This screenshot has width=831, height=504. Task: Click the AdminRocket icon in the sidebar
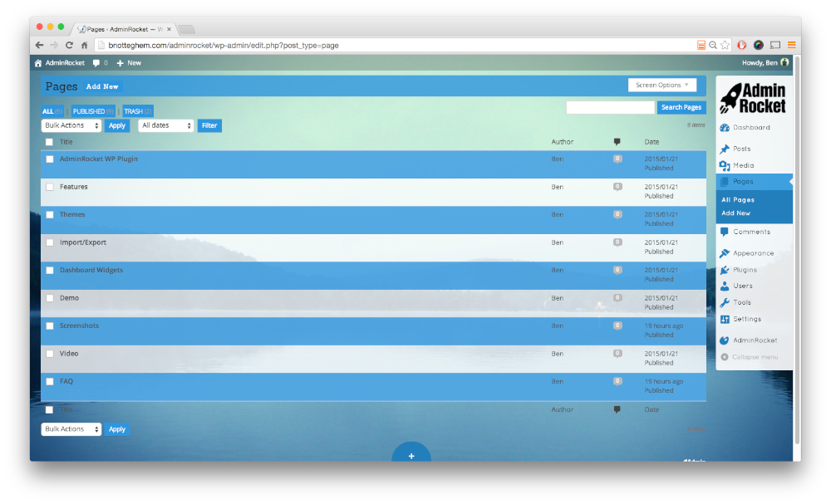pos(725,340)
